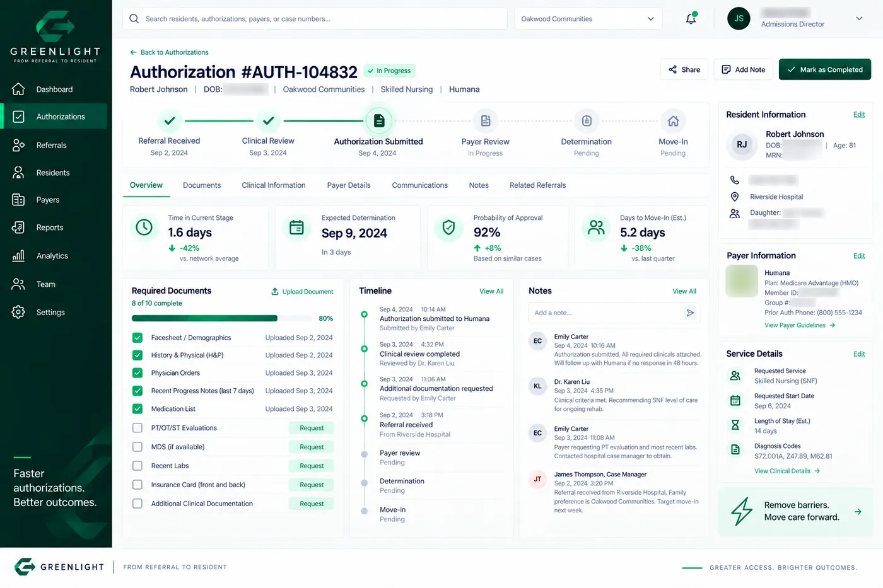Click the Upload Document icon
This screenshot has height=588, width=883.
[275, 291]
